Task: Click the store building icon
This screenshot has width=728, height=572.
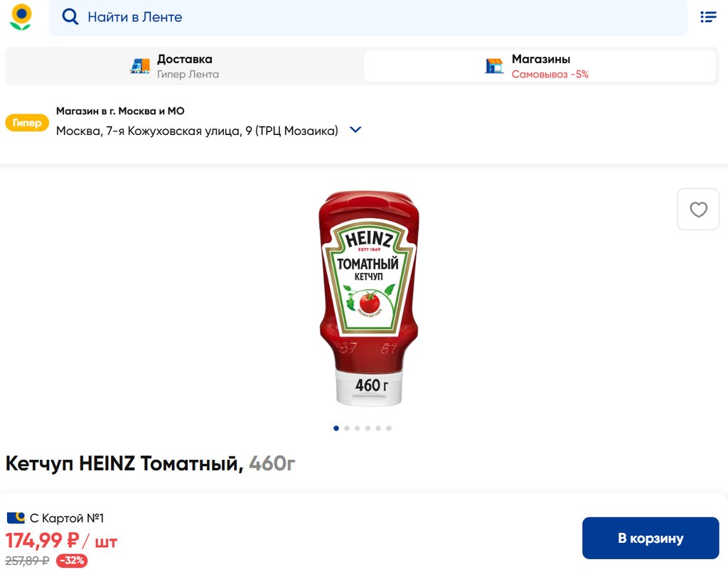Action: (494, 66)
